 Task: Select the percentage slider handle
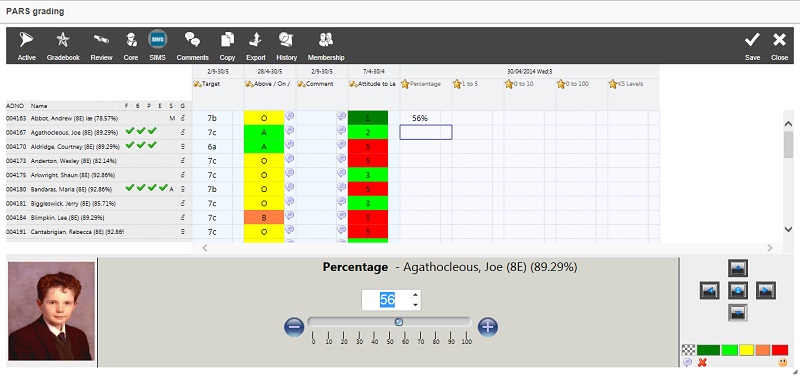click(399, 322)
